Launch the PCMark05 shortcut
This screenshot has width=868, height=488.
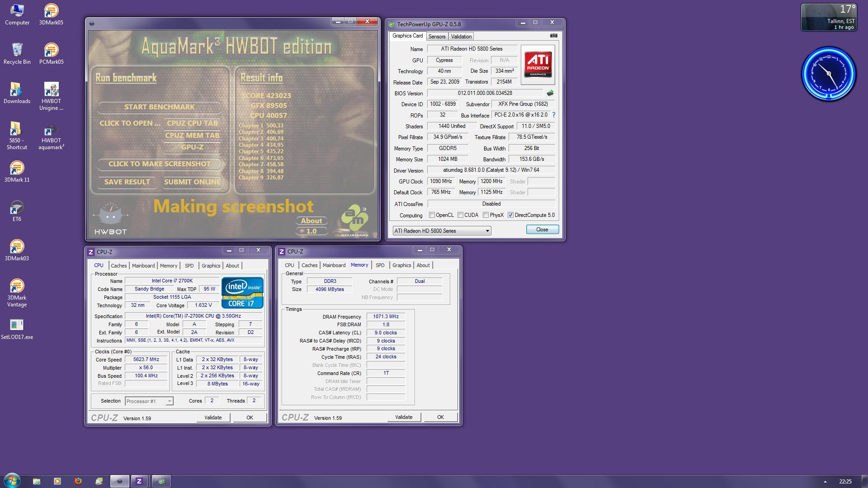click(x=51, y=54)
